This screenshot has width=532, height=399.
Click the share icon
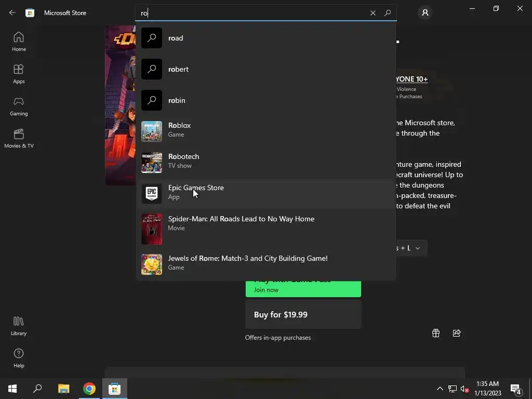(x=457, y=333)
